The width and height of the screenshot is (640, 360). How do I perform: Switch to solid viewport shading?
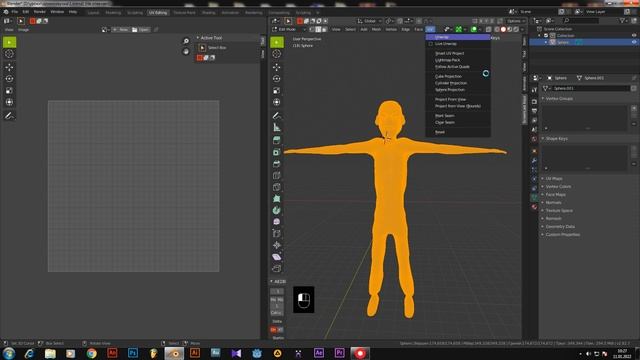503,29
